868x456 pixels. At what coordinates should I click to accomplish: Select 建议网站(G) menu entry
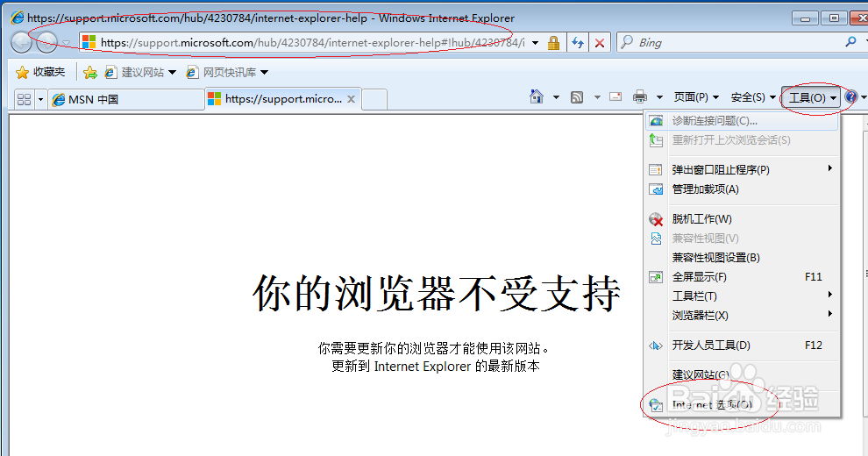point(742,375)
